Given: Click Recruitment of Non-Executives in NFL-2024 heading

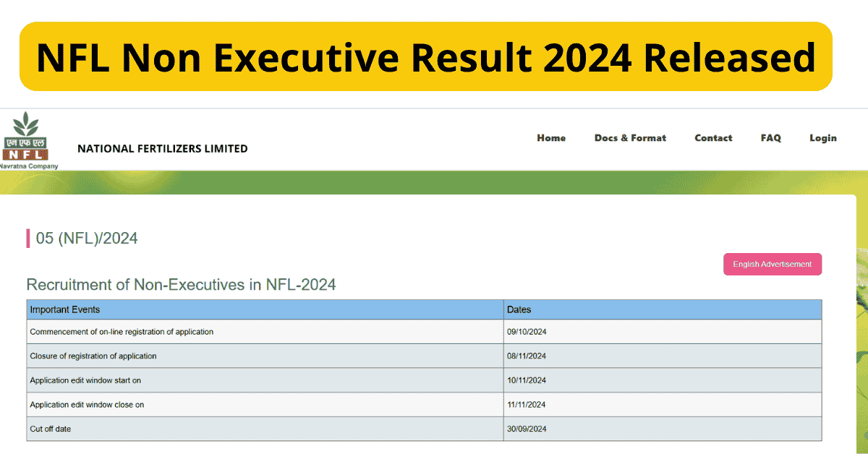Looking at the screenshot, I should (181, 285).
